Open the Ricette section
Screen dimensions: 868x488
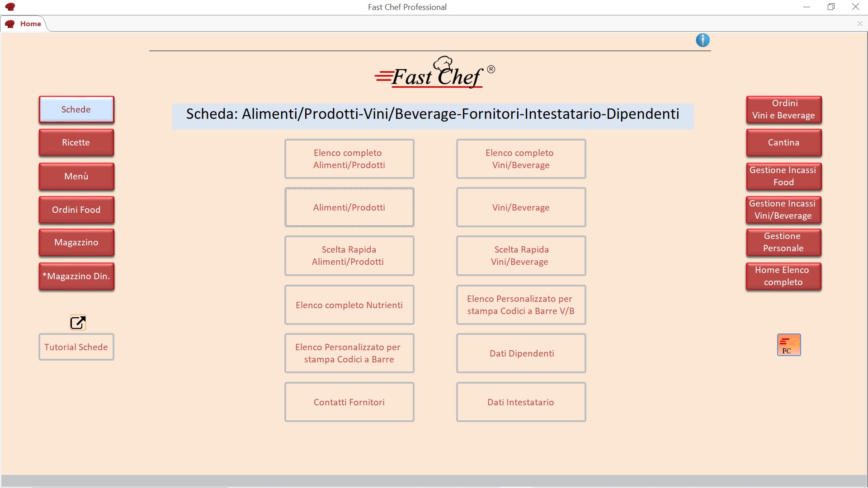[76, 142]
